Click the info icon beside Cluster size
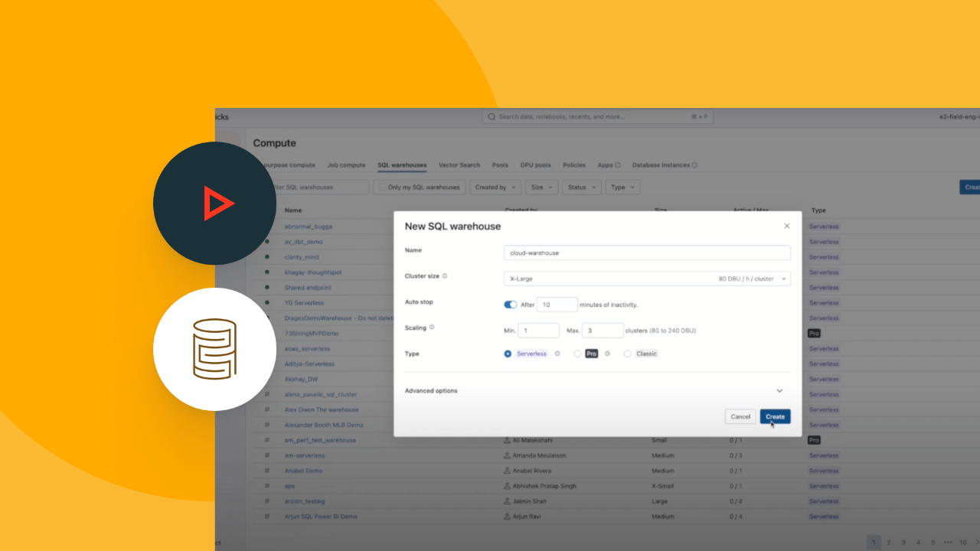Image resolution: width=980 pixels, height=551 pixels. (445, 276)
